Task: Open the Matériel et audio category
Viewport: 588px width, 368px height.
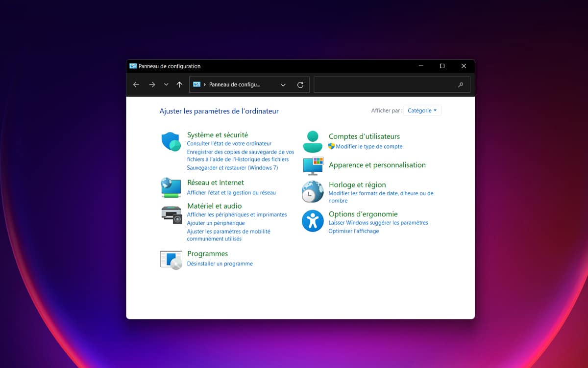Action: click(x=215, y=206)
